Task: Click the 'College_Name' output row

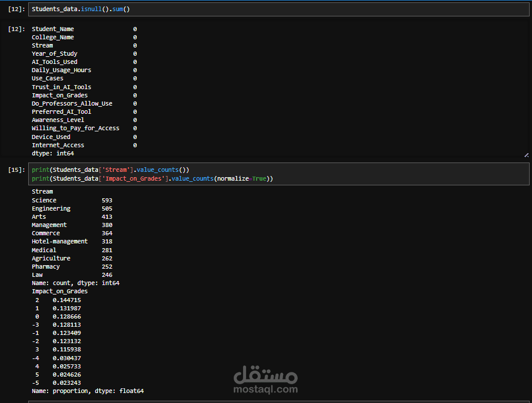Action: (x=84, y=38)
